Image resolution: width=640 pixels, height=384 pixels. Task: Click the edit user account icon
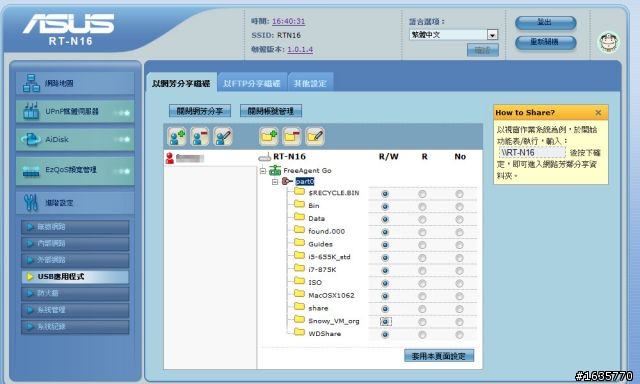223,137
